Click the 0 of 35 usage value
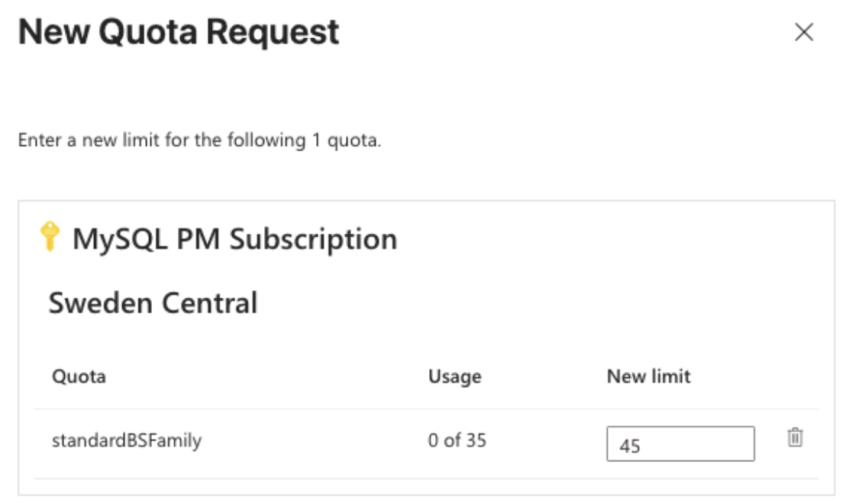 tap(457, 441)
